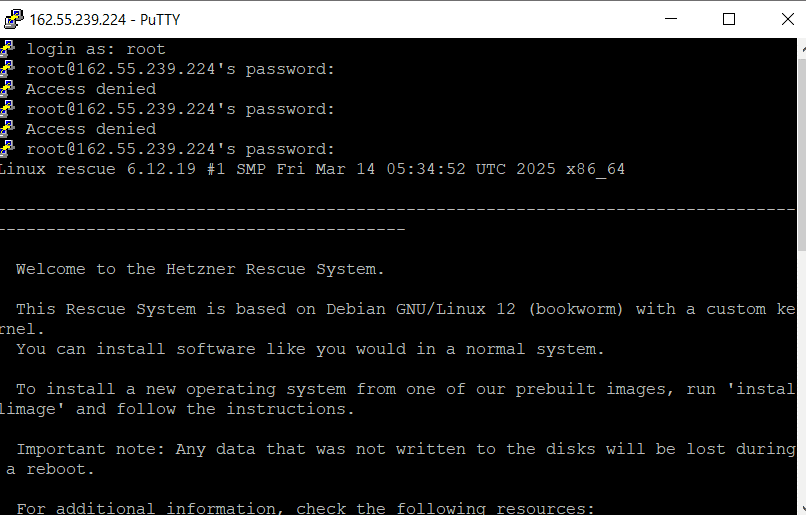Click the PuTTY icon beside the first password prompt
The width and height of the screenshot is (806, 515).
tap(7, 69)
